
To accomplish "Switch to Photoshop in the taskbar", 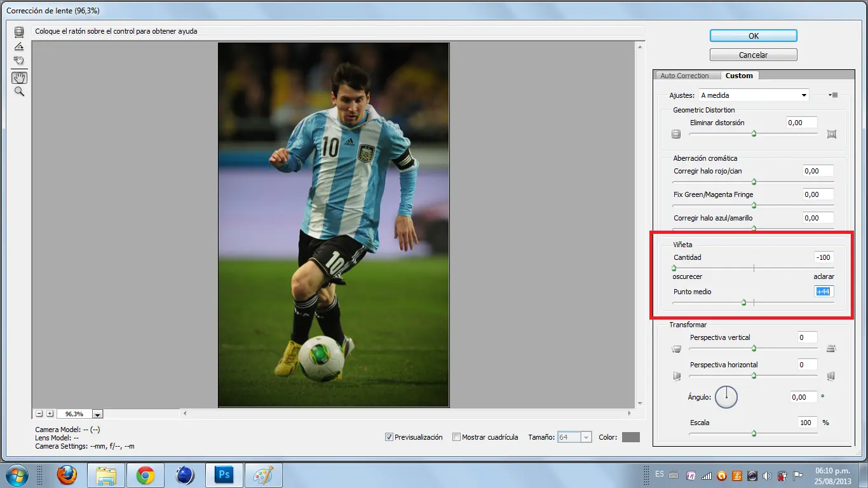I will 224,475.
